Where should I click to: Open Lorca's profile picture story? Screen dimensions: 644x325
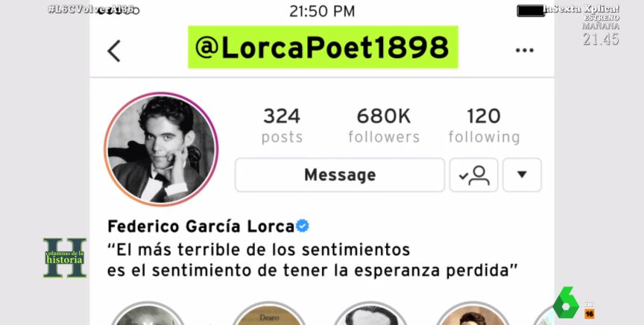click(x=161, y=149)
